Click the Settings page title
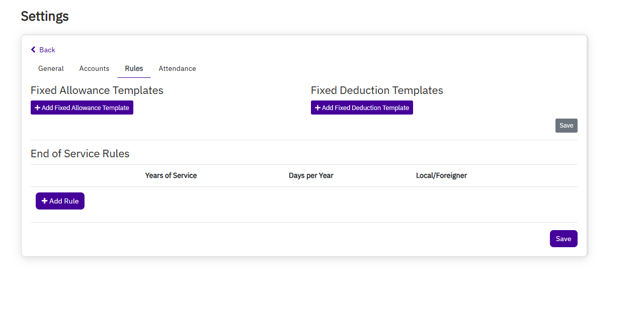The height and width of the screenshot is (314, 644). coord(45,16)
